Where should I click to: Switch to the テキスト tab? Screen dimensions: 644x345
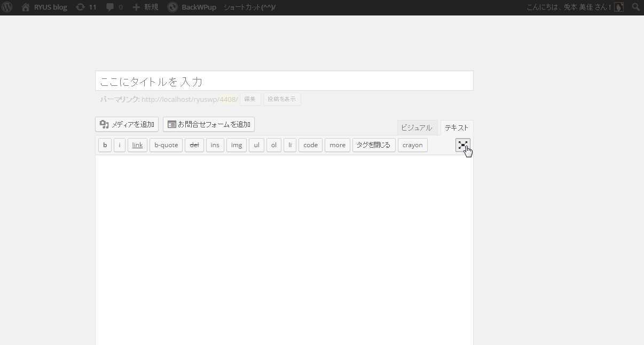[x=457, y=128]
